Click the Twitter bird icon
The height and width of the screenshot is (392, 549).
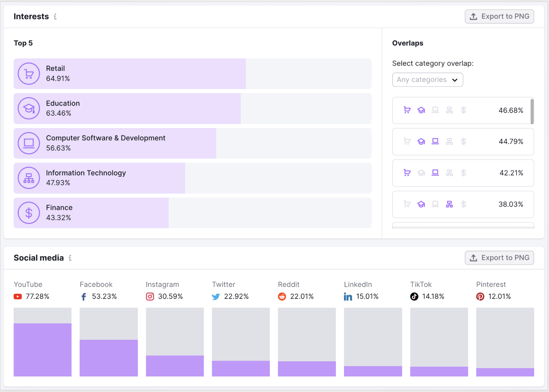click(x=216, y=297)
